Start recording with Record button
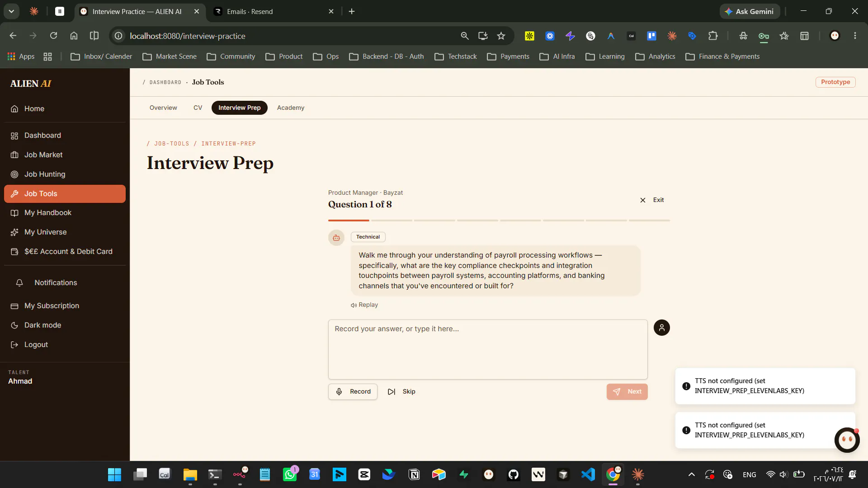The height and width of the screenshot is (488, 868). point(353,392)
